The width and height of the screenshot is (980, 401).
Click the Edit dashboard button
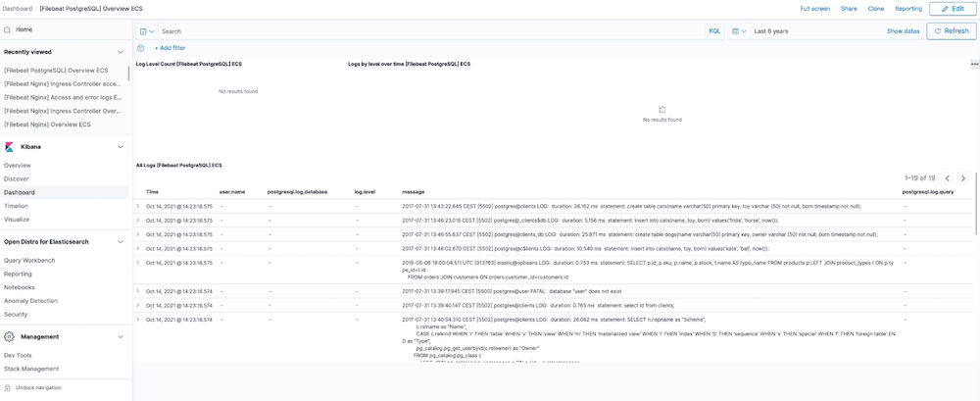[952, 9]
